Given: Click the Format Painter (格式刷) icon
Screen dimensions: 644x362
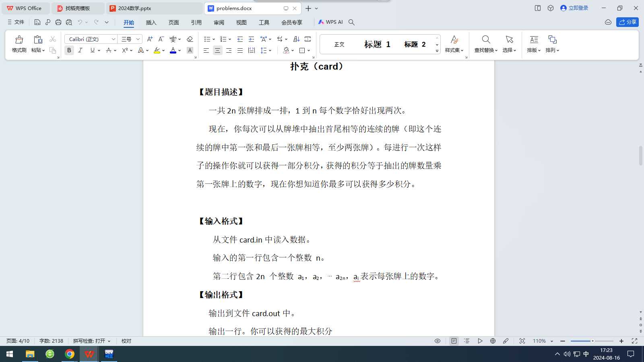Looking at the screenshot, I should click(x=19, y=44).
